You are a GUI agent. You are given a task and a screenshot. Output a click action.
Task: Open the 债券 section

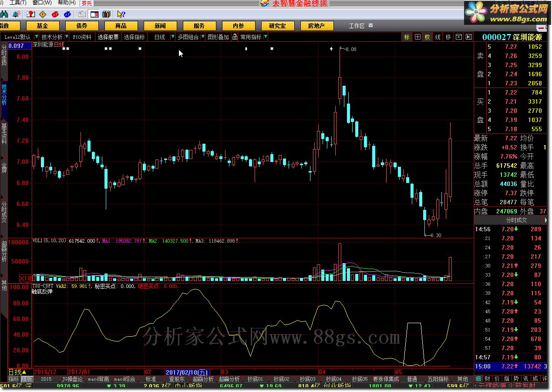coord(81,26)
